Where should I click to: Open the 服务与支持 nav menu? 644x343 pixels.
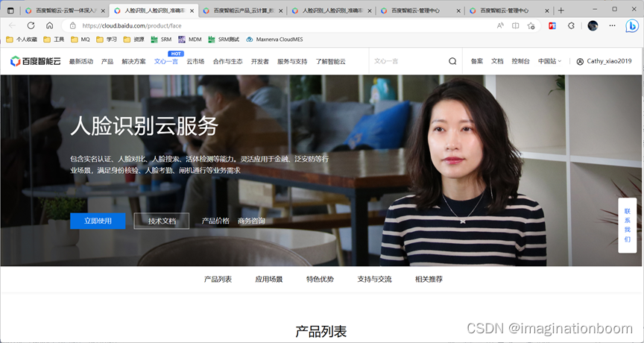tap(292, 61)
